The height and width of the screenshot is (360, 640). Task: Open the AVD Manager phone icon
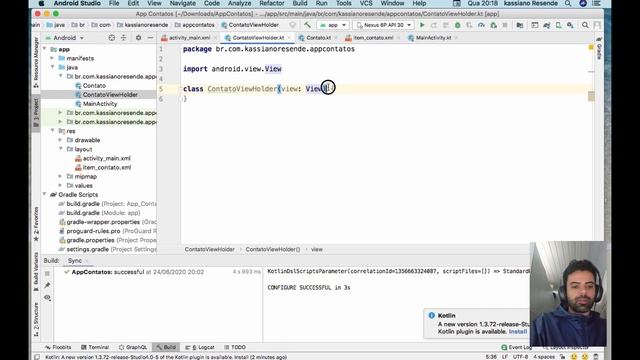pos(558,25)
